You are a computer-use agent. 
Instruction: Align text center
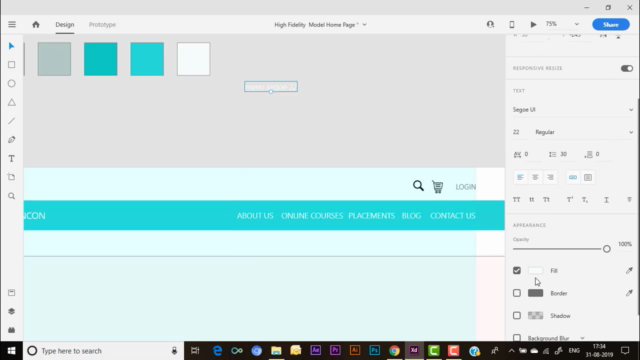click(x=535, y=177)
